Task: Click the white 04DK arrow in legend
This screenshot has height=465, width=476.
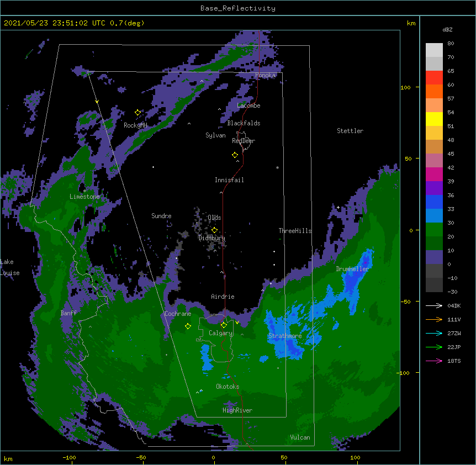Action: 434,305
